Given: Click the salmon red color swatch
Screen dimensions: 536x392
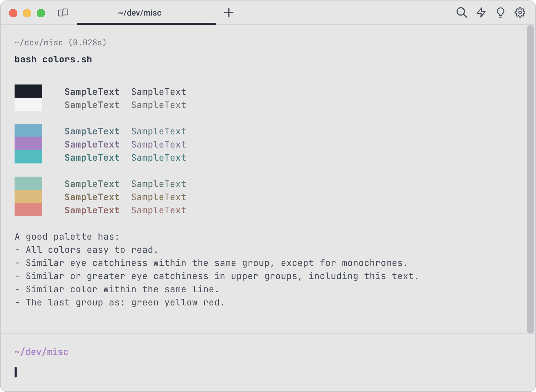Looking at the screenshot, I should (28, 210).
